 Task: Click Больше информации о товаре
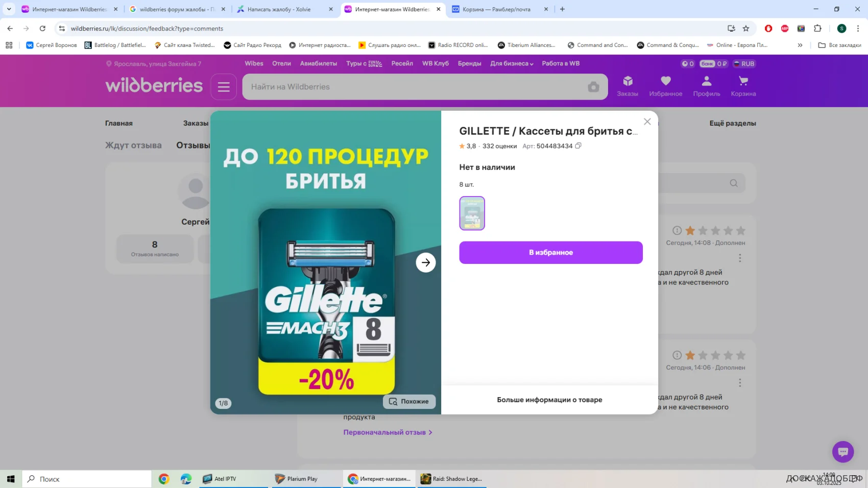pos(549,400)
